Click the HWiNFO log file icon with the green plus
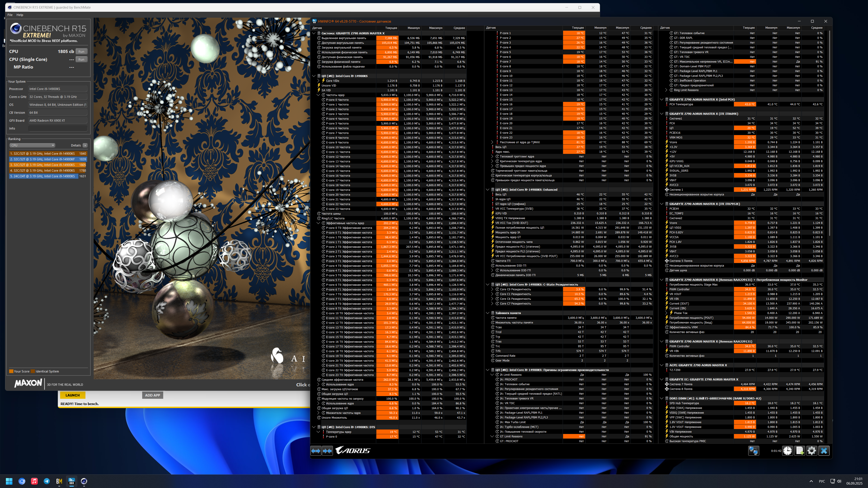Image resolution: width=868 pixels, height=488 pixels. coord(800,451)
